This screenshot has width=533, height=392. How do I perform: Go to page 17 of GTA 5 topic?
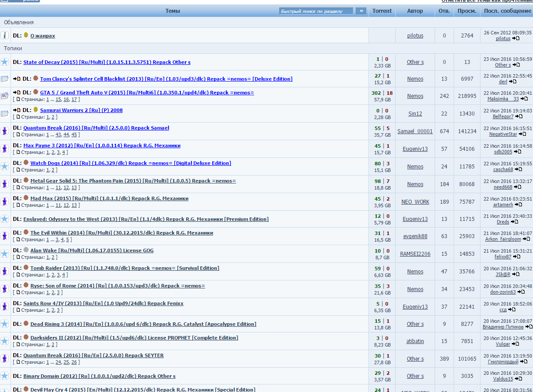pos(74,100)
